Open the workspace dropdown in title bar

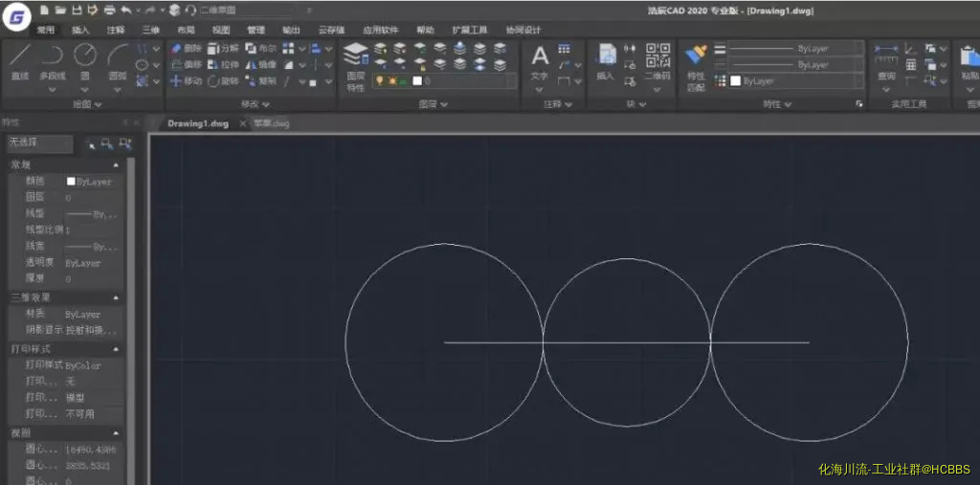tap(246, 10)
